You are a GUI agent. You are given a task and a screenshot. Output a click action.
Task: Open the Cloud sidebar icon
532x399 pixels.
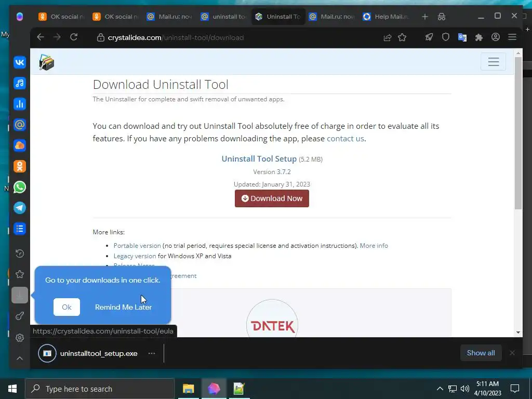coord(20,145)
